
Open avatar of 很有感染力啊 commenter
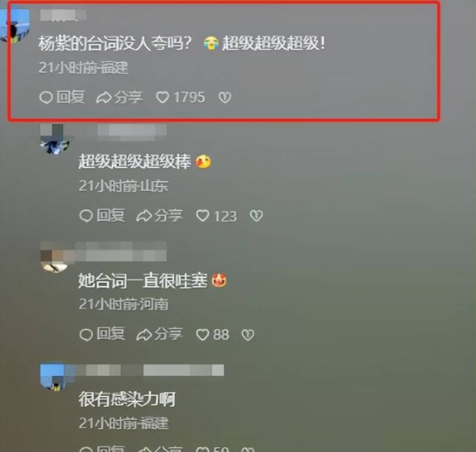pyautogui.click(x=55, y=377)
